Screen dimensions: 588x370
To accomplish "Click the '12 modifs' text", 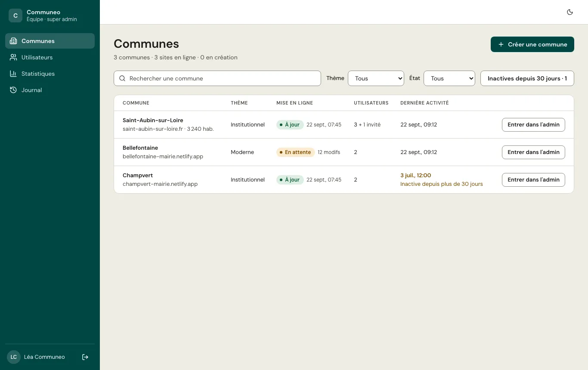I will pyautogui.click(x=329, y=152).
